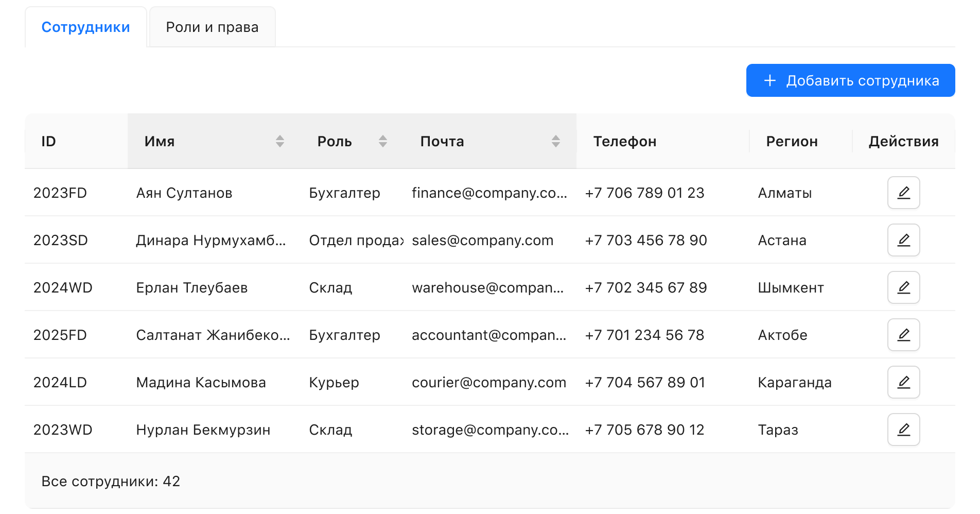
Task: Edit the Динара Нурмухамб... employee row
Action: pos(903,240)
